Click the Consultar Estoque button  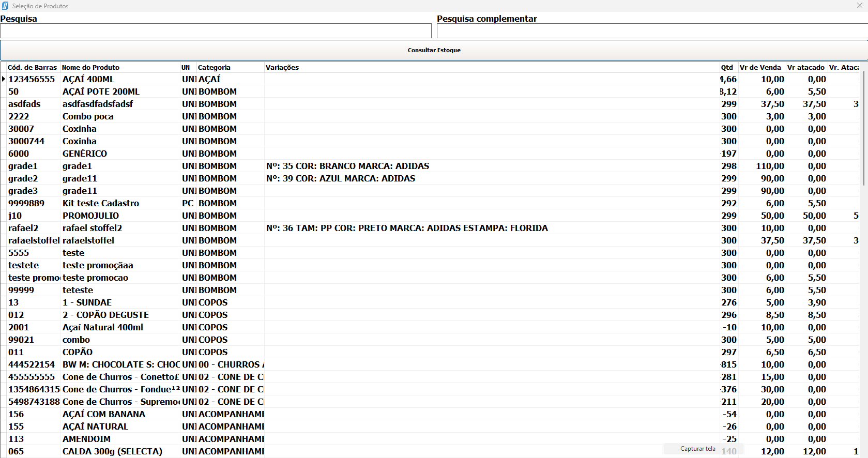tap(434, 50)
